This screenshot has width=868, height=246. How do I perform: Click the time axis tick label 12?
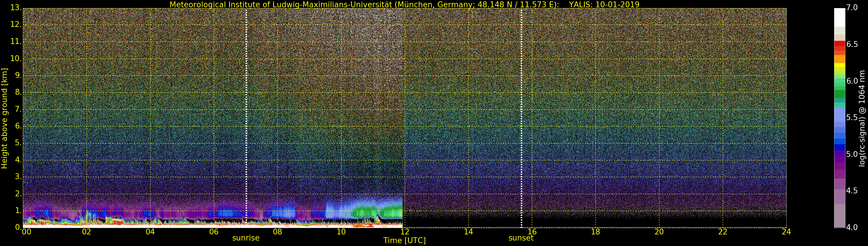[405, 232]
